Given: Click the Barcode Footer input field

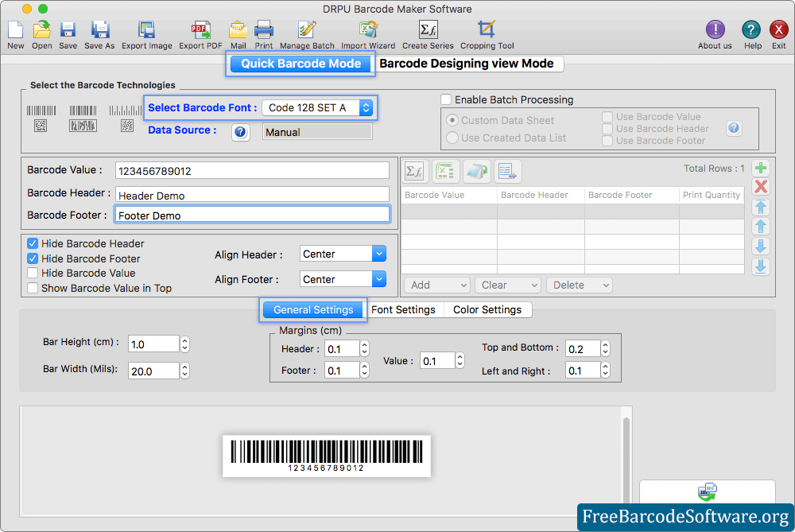Looking at the screenshot, I should pyautogui.click(x=252, y=215).
